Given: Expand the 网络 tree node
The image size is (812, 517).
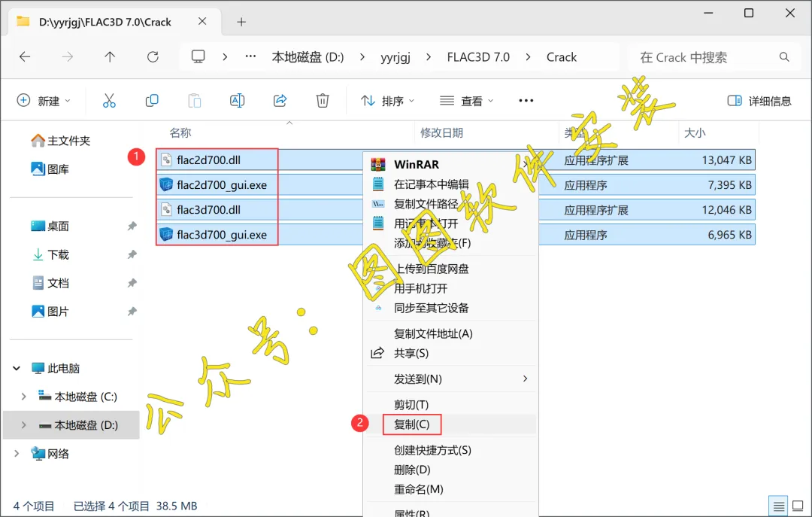Looking at the screenshot, I should click(17, 454).
